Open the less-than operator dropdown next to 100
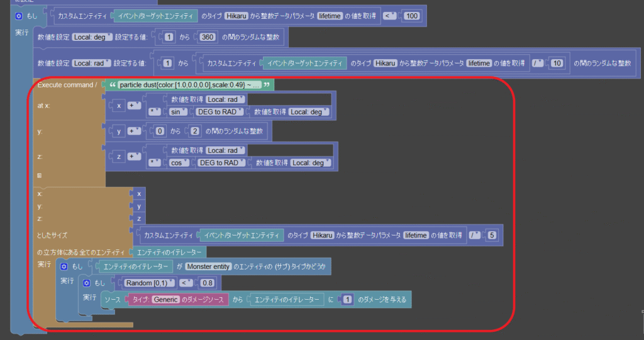 click(x=389, y=16)
